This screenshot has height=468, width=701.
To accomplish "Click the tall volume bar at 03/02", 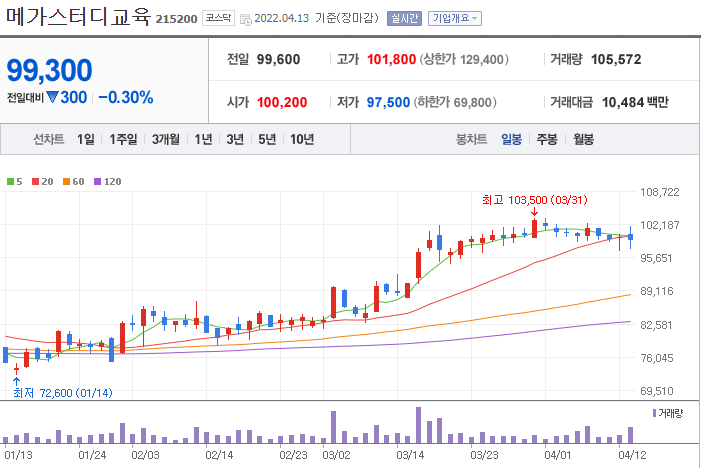I will pos(334,427).
